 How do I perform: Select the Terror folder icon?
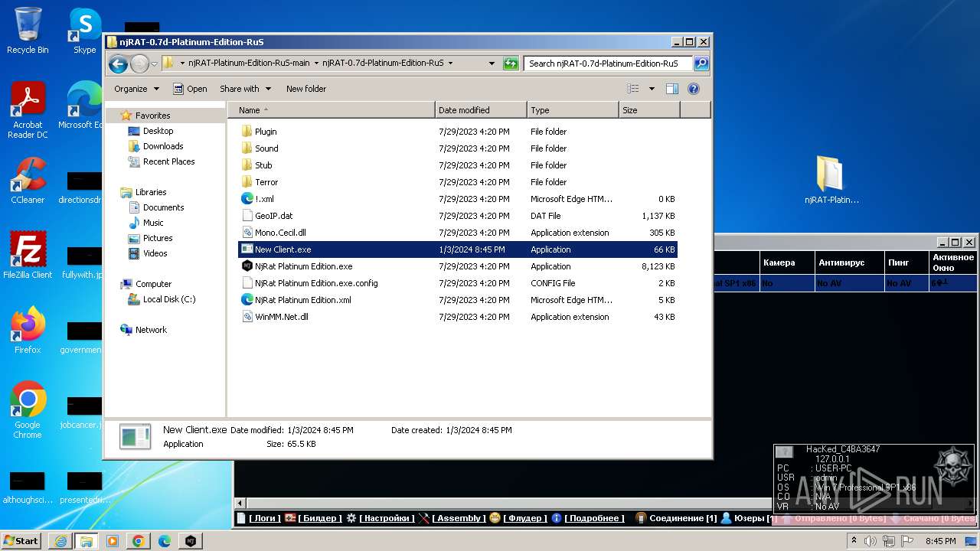pos(247,182)
